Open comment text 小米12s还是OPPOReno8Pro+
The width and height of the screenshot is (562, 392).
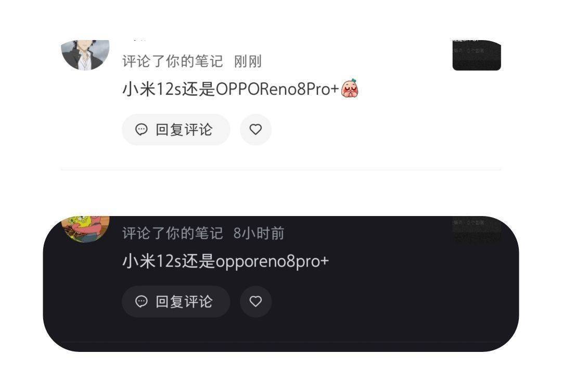point(231,89)
